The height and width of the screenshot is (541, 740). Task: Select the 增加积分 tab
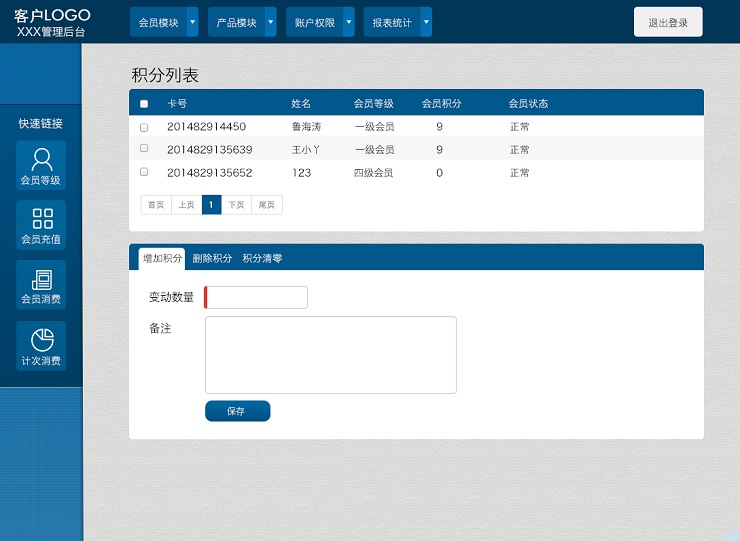coord(162,258)
